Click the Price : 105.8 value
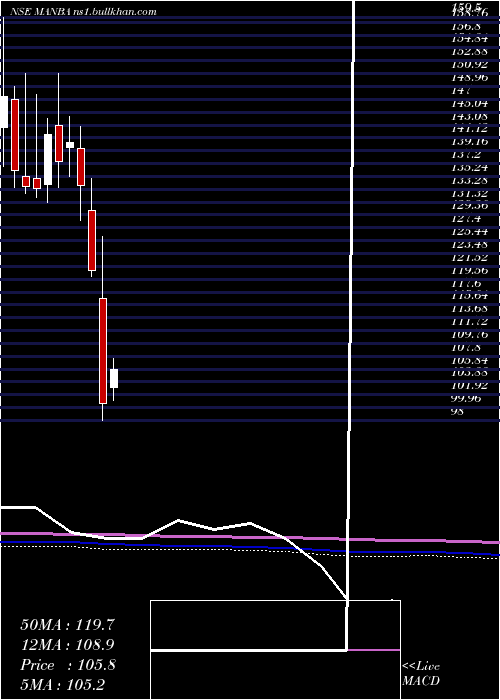 tap(68, 665)
